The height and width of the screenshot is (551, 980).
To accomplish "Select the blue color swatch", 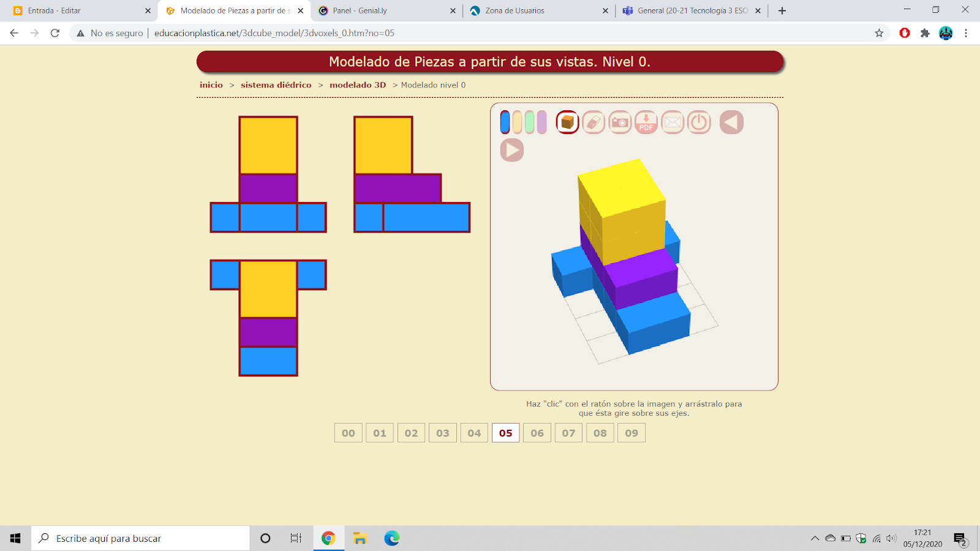I will coord(505,122).
